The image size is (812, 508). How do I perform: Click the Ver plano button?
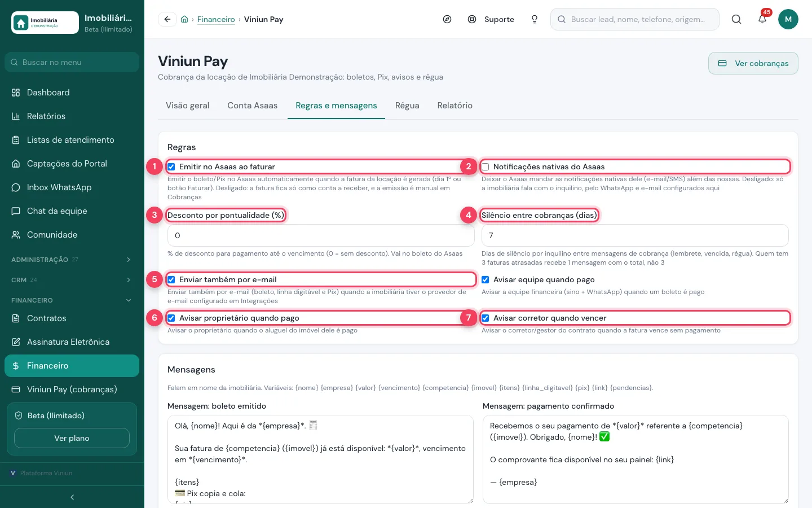72,438
